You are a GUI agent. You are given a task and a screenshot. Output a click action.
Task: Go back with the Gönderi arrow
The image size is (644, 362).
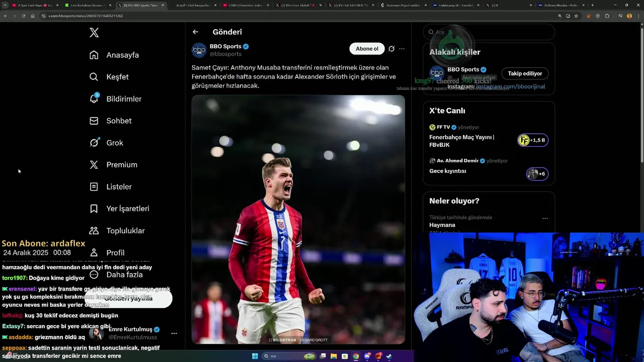pos(196,32)
